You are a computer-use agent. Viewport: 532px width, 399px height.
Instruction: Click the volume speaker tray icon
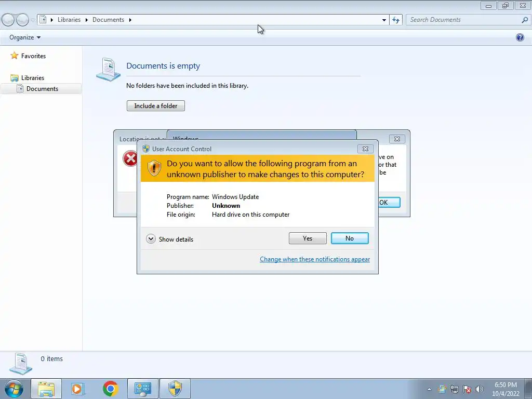(x=480, y=389)
